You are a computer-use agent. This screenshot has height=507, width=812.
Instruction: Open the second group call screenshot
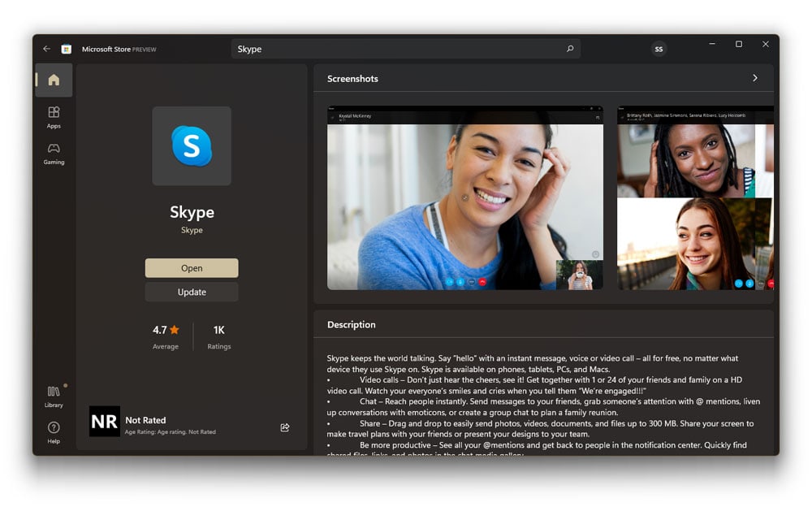pyautogui.click(x=696, y=197)
